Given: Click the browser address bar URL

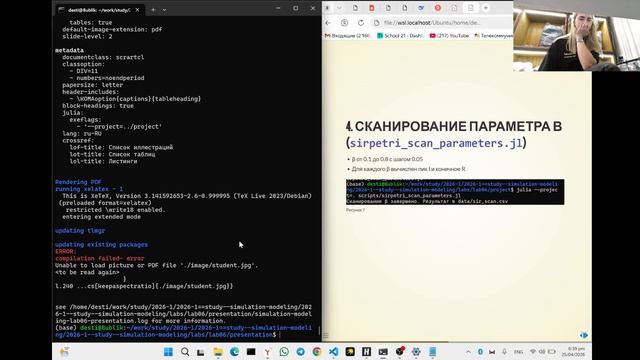Looking at the screenshot, I should (x=432, y=23).
